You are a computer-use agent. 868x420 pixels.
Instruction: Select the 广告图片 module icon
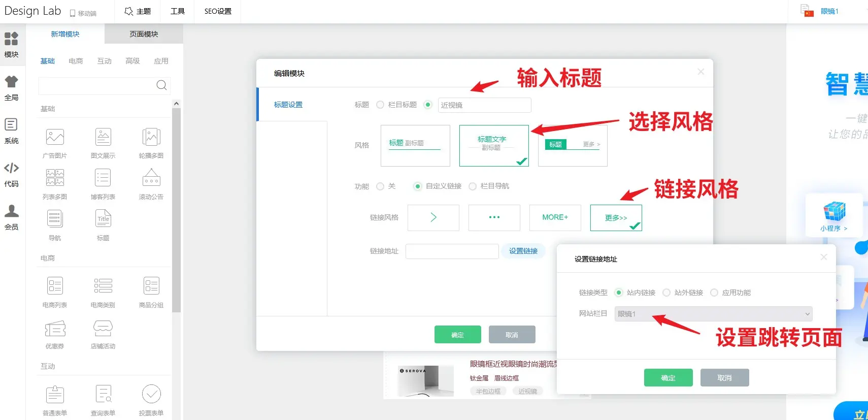pos(55,137)
